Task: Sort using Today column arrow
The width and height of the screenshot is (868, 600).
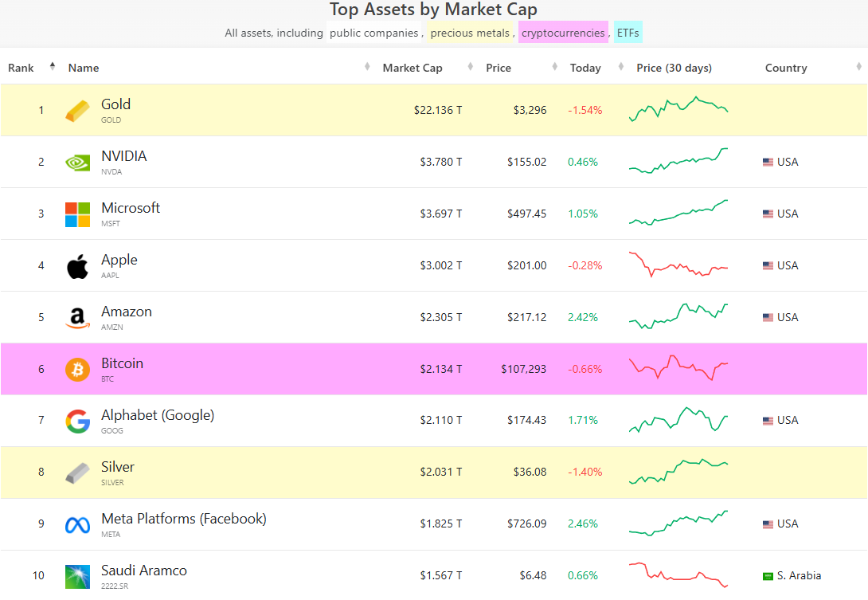Action: [x=620, y=66]
